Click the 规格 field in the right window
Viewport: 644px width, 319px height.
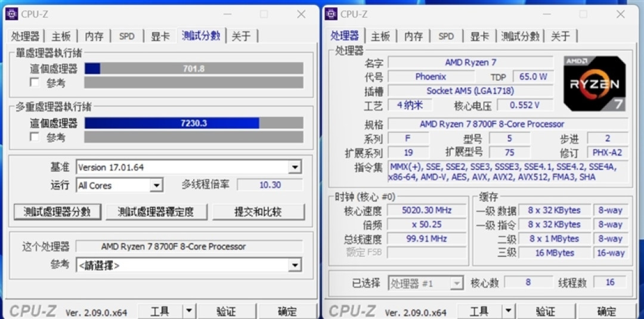pos(508,123)
